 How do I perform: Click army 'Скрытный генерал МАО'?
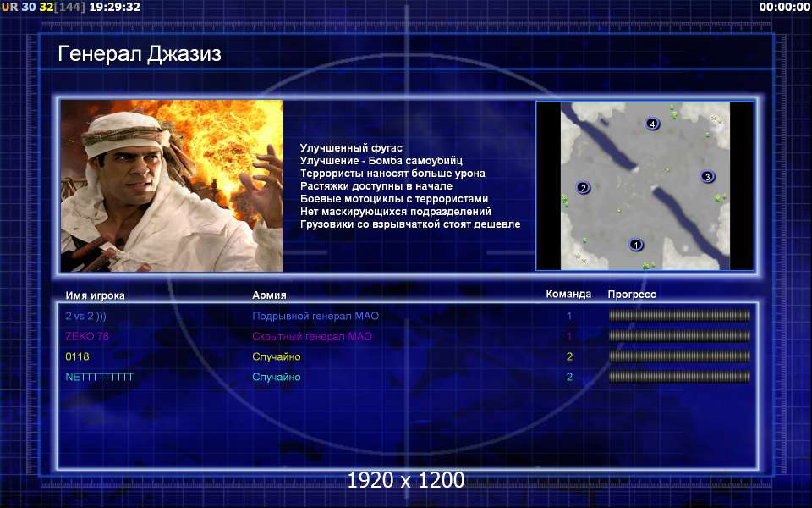(312, 336)
